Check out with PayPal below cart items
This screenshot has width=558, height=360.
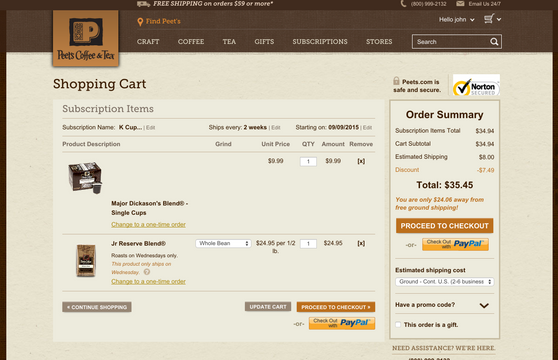pyautogui.click(x=342, y=323)
